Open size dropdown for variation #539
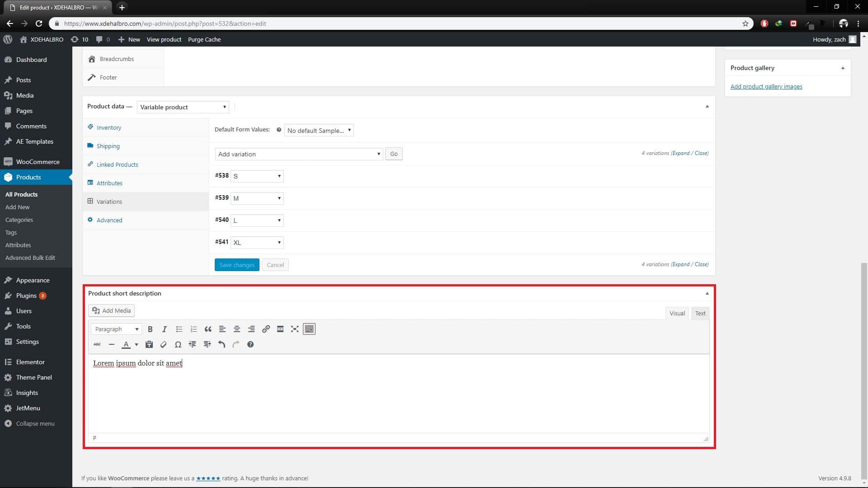 pyautogui.click(x=257, y=198)
